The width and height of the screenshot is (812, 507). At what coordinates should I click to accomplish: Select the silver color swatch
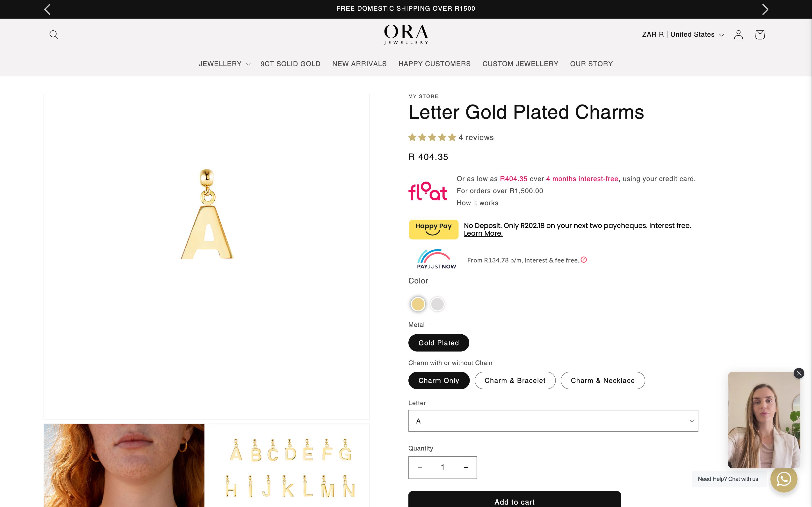point(437,304)
